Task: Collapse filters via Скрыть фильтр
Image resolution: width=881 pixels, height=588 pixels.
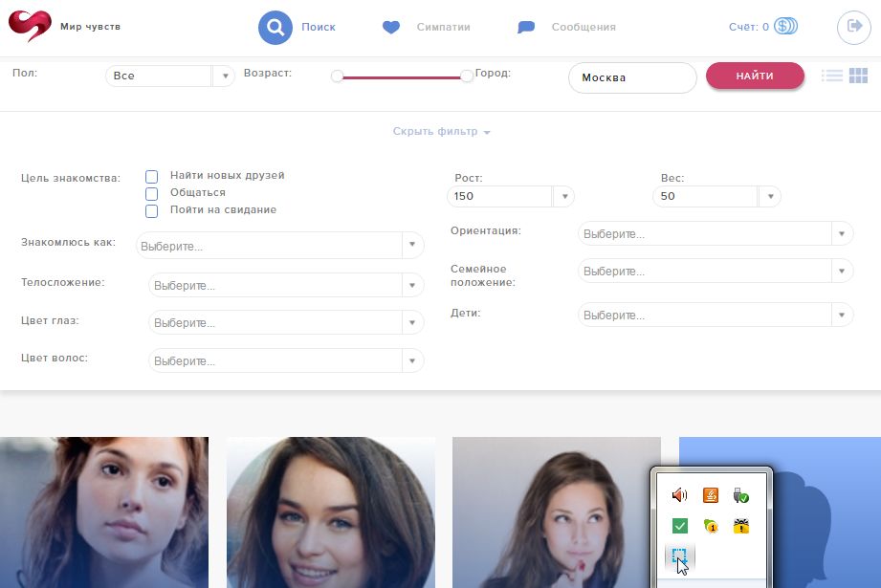Action: tap(441, 131)
